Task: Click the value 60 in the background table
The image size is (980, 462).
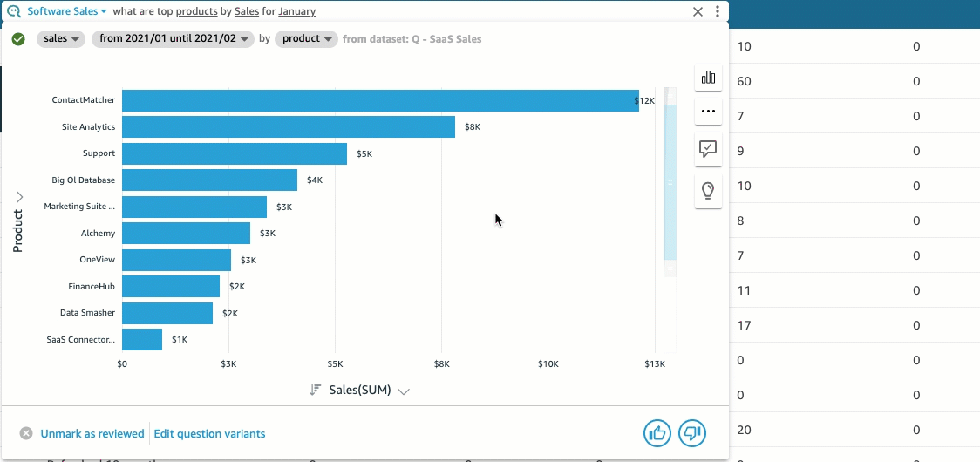Action: tap(744, 81)
